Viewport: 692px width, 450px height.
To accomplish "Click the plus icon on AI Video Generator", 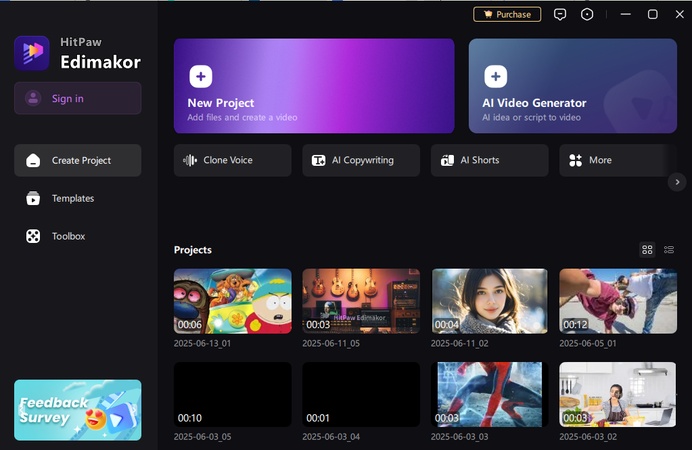I will point(495,76).
